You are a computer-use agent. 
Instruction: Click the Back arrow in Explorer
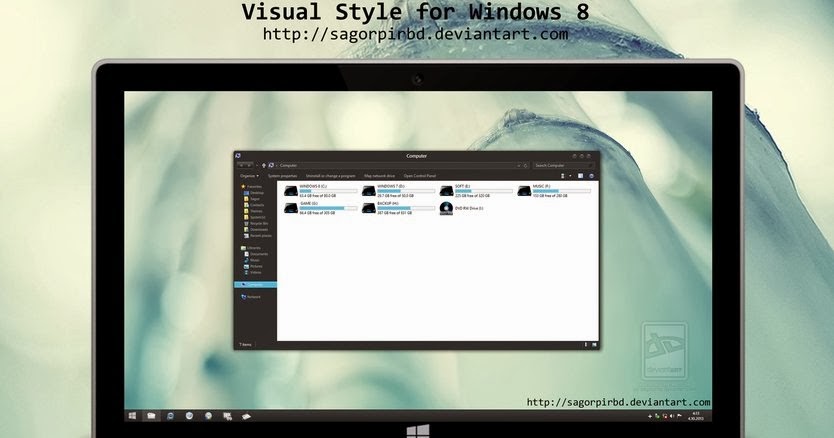tap(242, 166)
